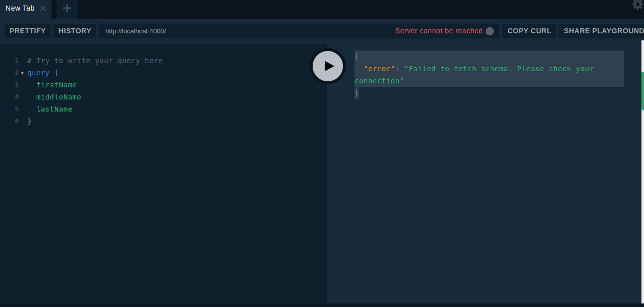Screen dimensions: 644x307
Task: Collapse the query block using the fold arrow
Action: click(x=23, y=73)
